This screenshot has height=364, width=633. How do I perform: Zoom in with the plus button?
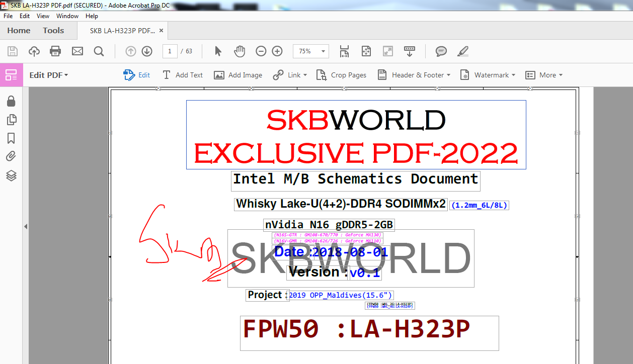[x=277, y=51]
